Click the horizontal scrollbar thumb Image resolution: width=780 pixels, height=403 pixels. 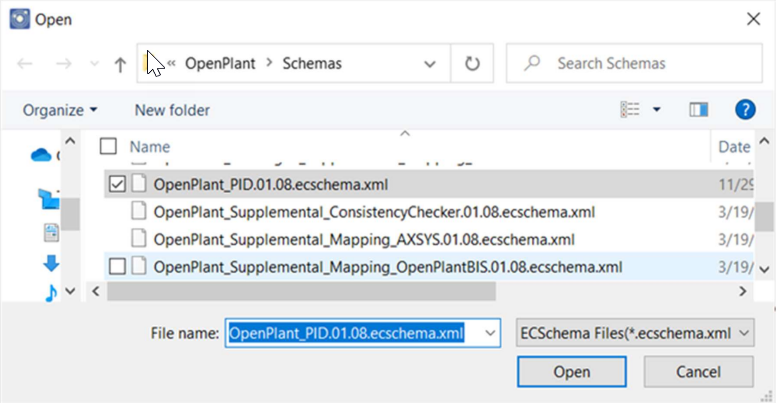pyautogui.click(x=301, y=291)
